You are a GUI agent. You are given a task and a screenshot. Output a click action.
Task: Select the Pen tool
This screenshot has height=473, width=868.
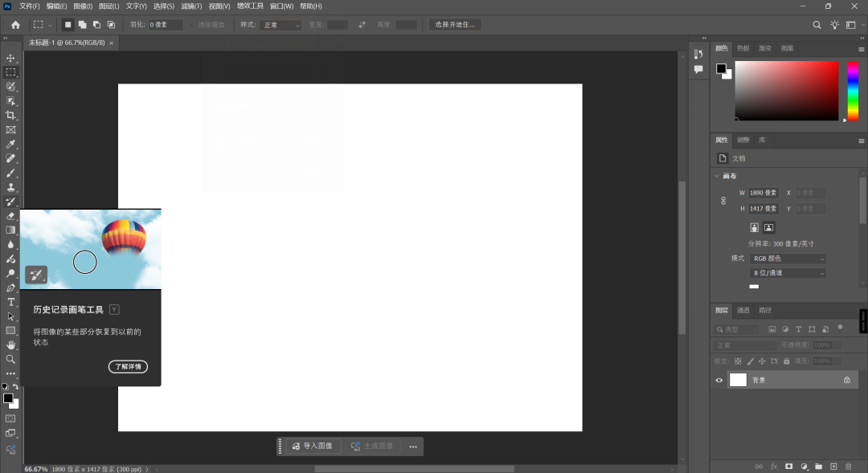10,287
